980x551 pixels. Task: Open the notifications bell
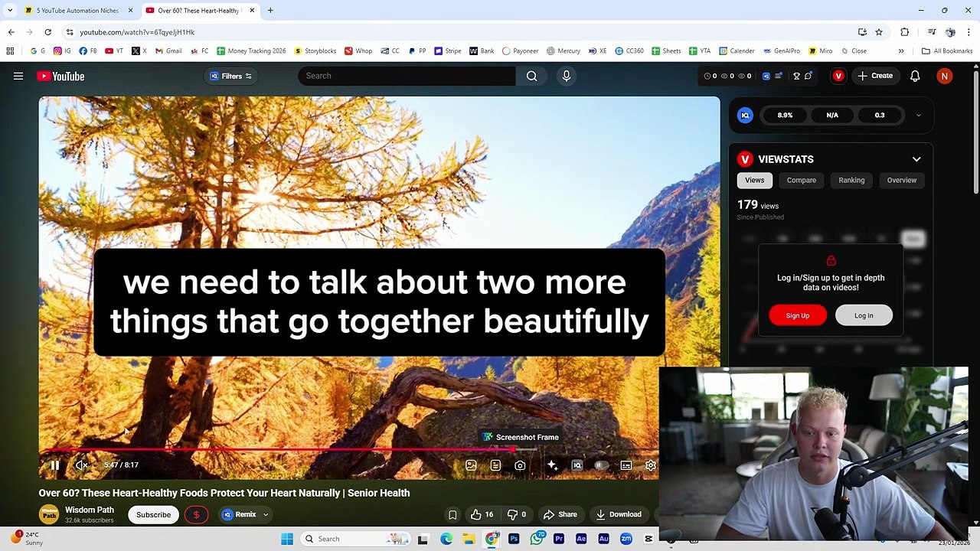coord(915,76)
